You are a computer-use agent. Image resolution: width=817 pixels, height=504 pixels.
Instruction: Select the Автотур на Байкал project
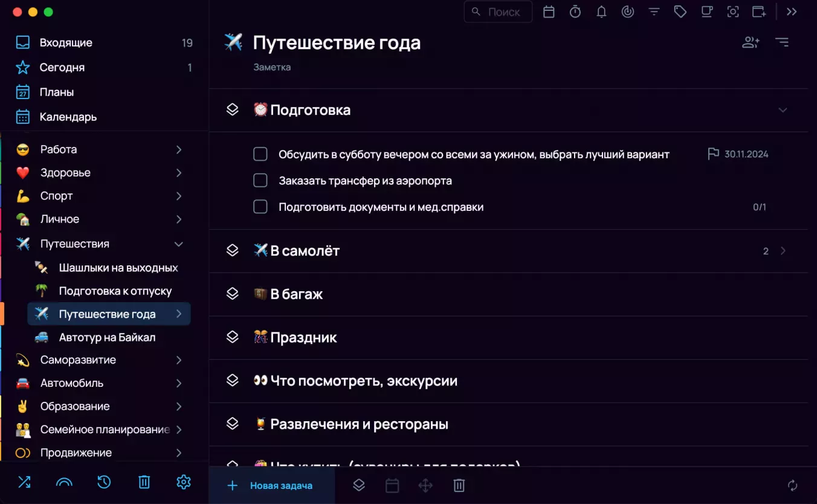109,337
